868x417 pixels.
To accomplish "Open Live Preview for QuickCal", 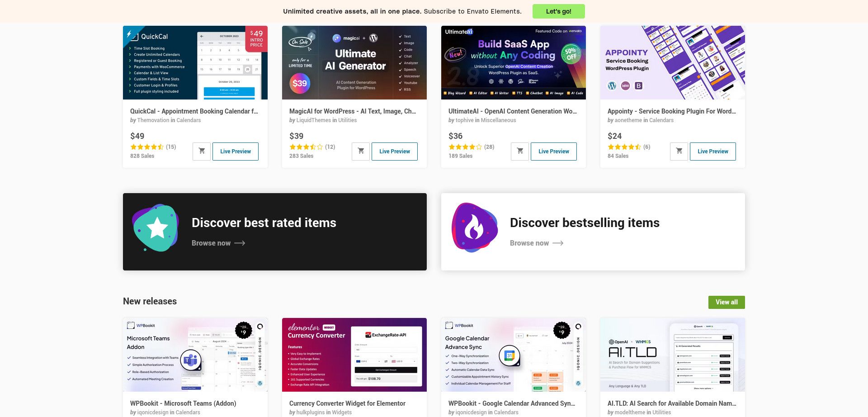I will (x=236, y=151).
